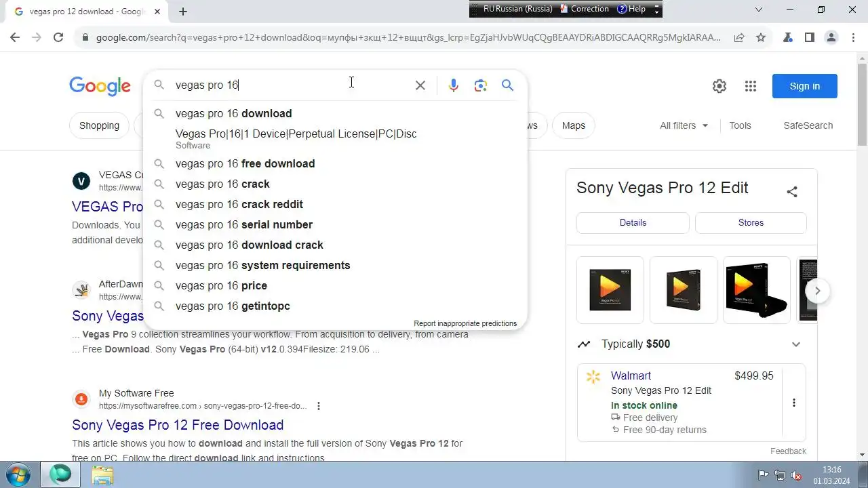Open browser profile avatar icon
This screenshot has height=488, width=868.
tap(831, 37)
